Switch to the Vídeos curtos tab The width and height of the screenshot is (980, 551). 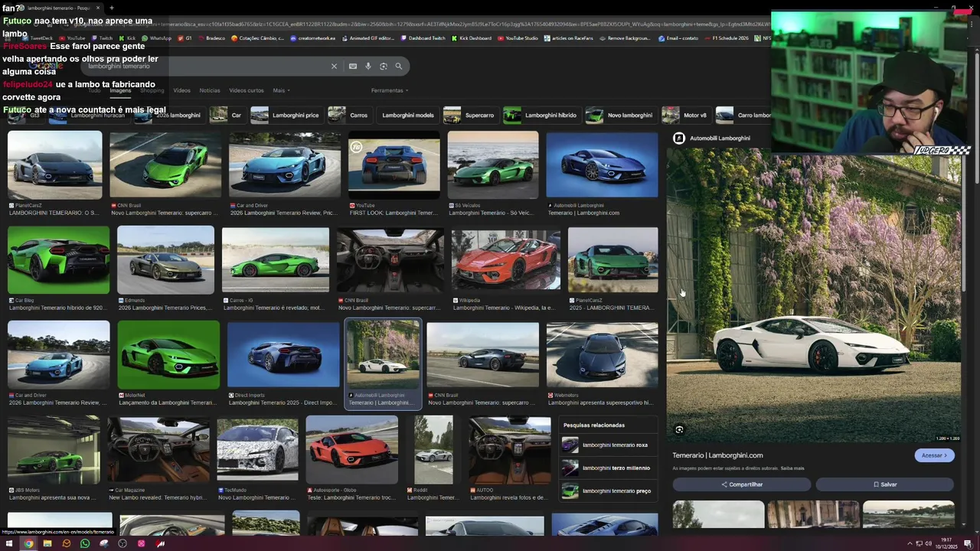coord(247,90)
